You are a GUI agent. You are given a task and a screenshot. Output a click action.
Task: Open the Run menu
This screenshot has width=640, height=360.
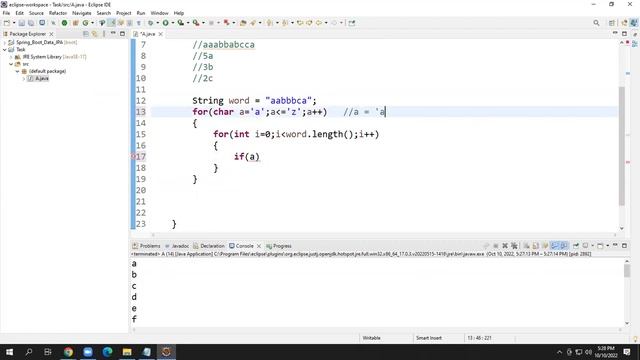click(x=141, y=13)
